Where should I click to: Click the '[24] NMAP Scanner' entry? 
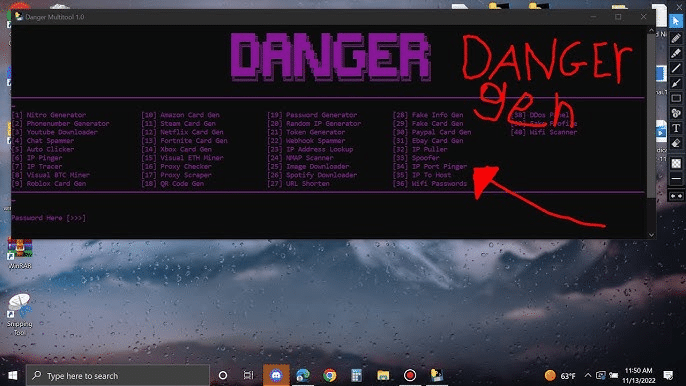[301, 158]
